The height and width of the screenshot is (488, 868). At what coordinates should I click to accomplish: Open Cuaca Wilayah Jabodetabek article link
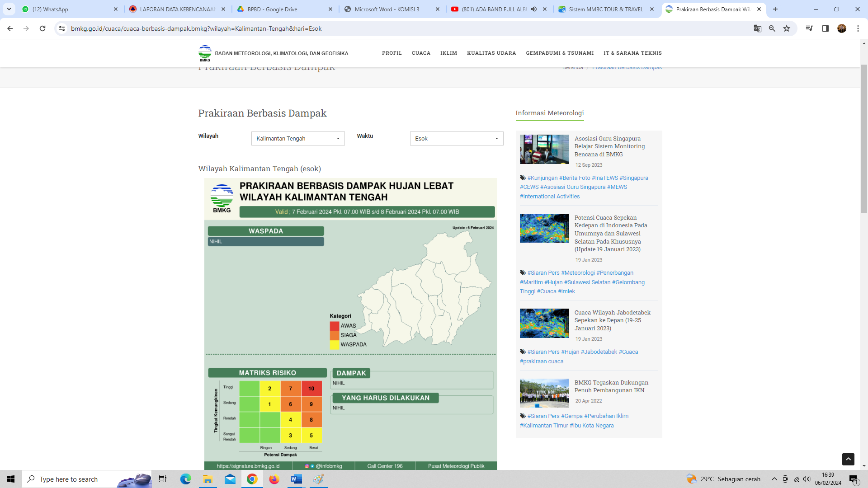612,320
